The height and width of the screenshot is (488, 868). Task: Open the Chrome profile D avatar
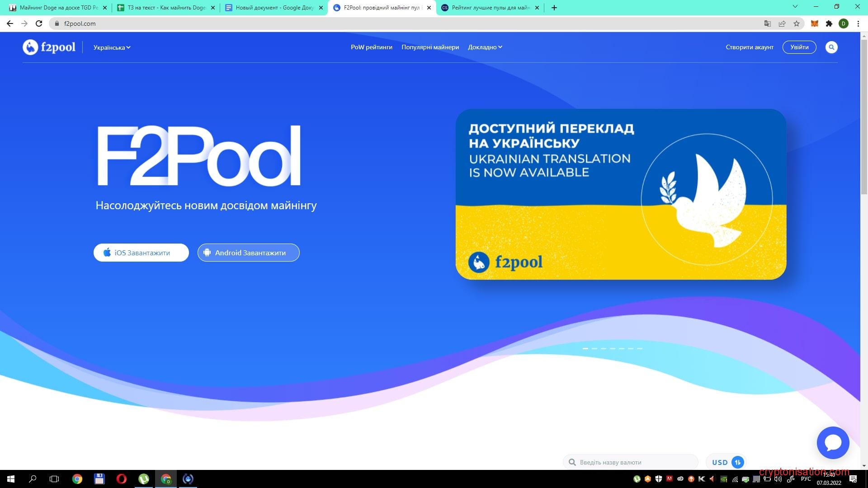point(844,23)
